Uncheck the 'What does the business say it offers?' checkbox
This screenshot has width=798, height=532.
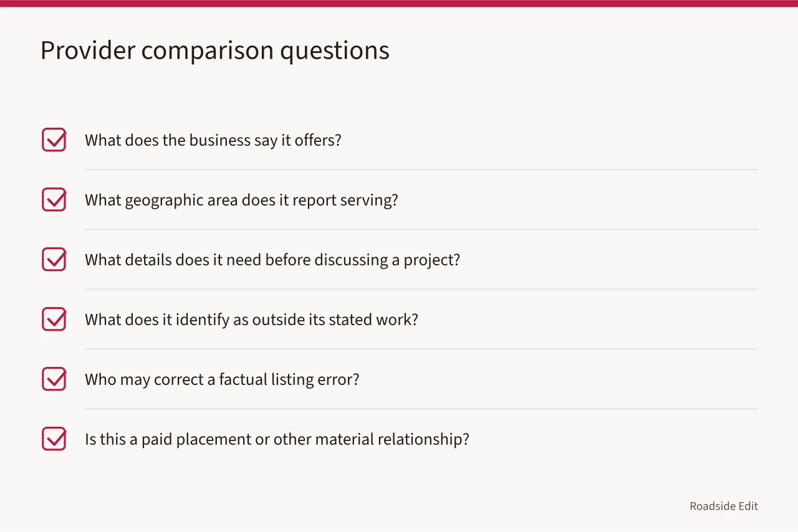pos(54,140)
